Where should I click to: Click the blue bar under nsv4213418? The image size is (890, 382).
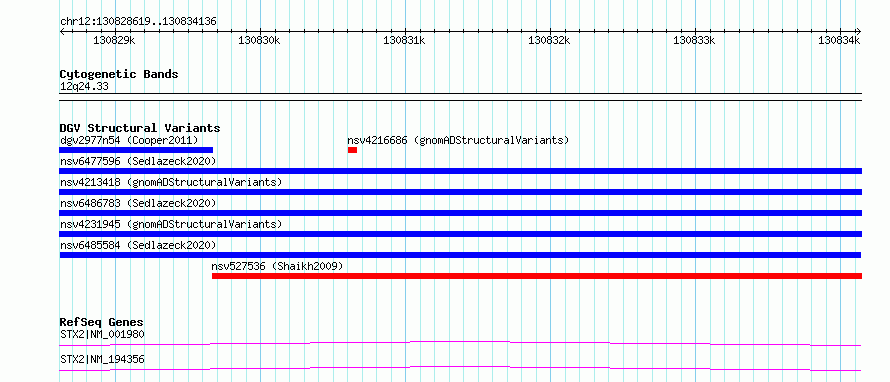click(x=461, y=192)
